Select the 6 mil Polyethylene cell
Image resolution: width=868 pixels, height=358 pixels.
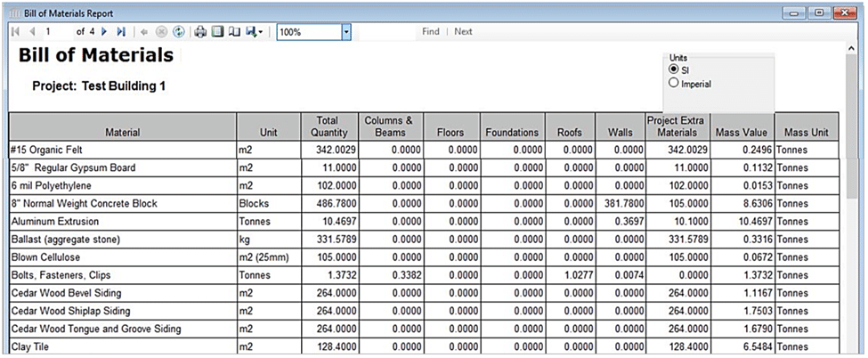[x=123, y=185]
